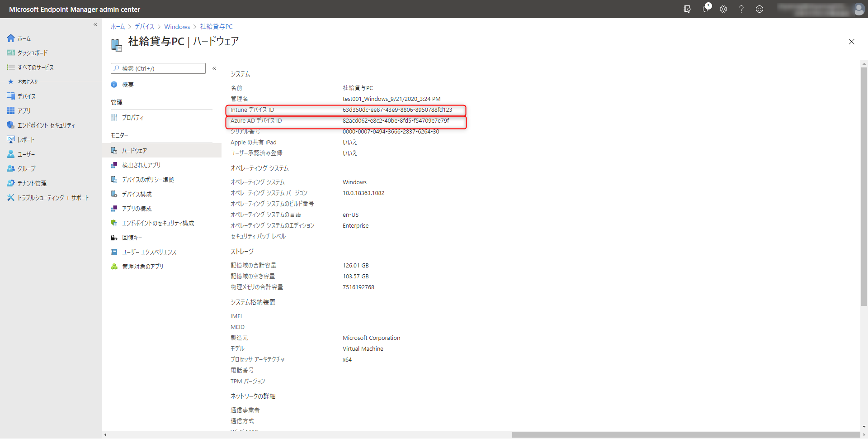The height and width of the screenshot is (439, 868).
Task: Click デバイス in the breadcrumb trail
Action: [144, 26]
